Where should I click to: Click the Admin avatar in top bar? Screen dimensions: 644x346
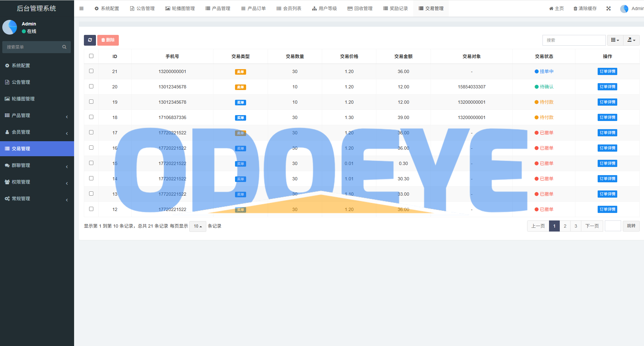(x=624, y=8)
